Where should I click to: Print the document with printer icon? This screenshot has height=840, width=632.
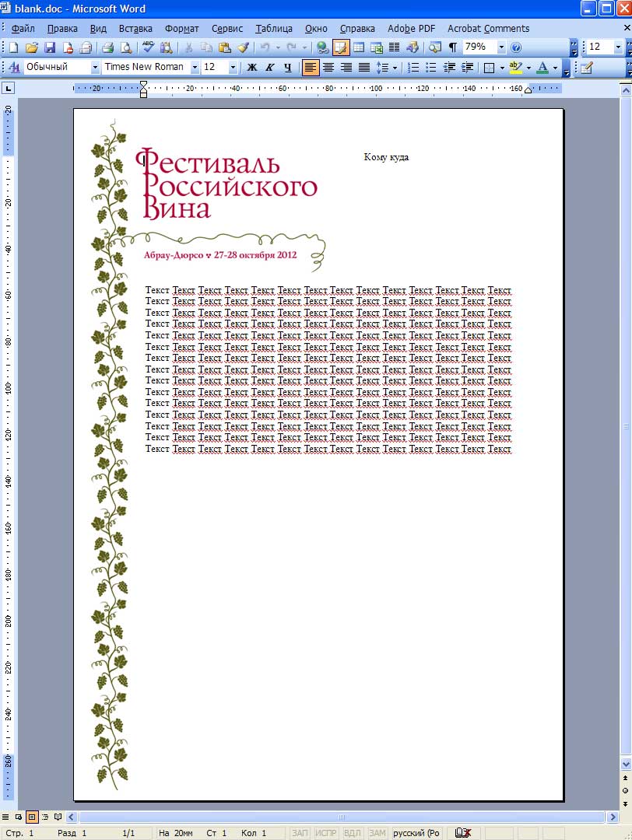coord(107,47)
